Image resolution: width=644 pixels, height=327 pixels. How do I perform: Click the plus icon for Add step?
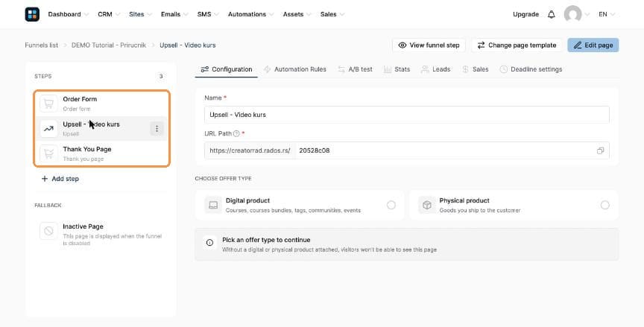[45, 179]
